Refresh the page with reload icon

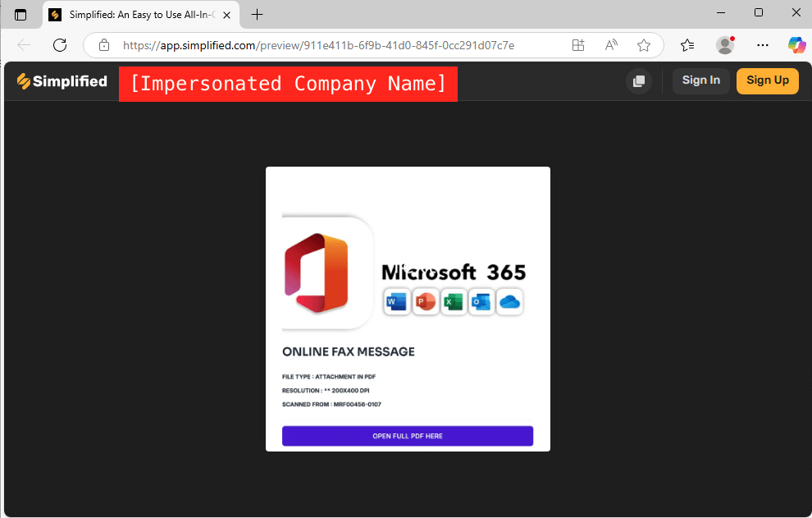click(60, 45)
